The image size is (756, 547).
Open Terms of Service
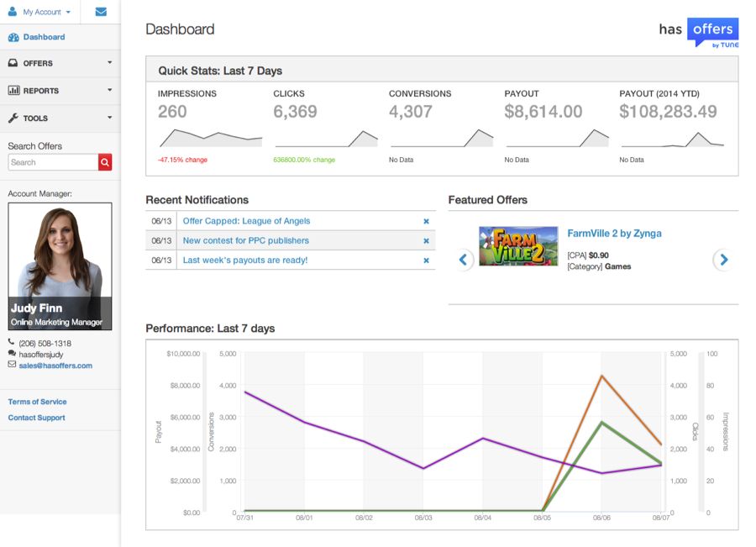[x=37, y=402]
